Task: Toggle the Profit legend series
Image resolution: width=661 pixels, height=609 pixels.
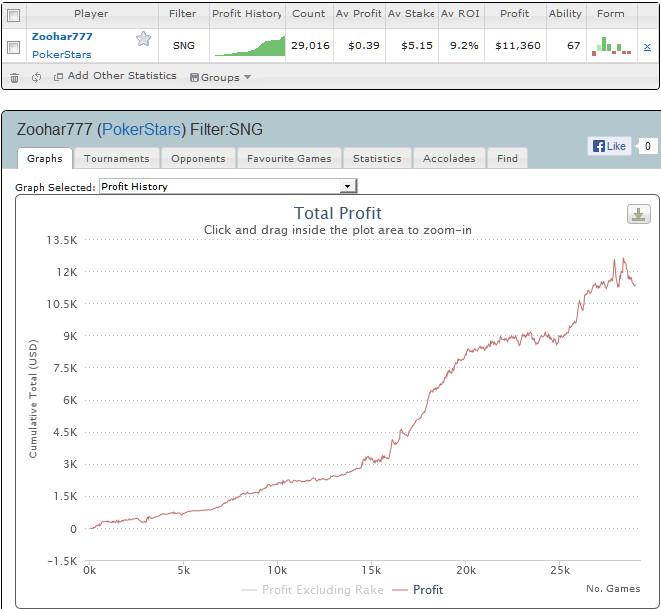Action: click(x=418, y=590)
